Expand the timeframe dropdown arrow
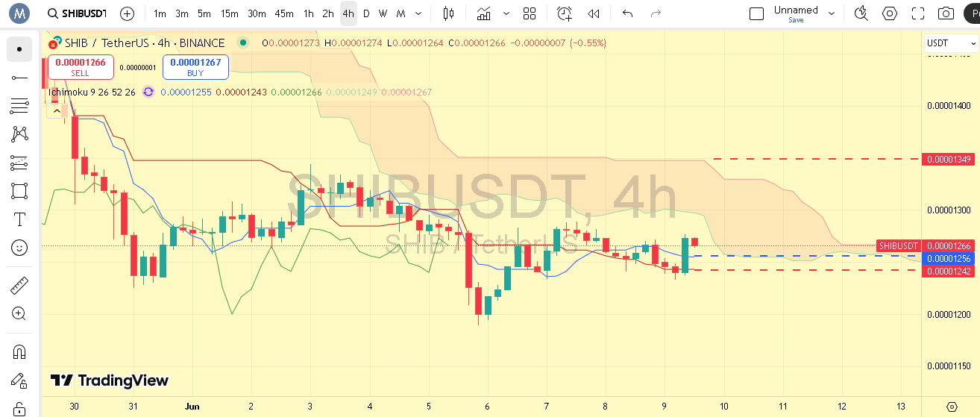The image size is (980, 417). pos(418,13)
